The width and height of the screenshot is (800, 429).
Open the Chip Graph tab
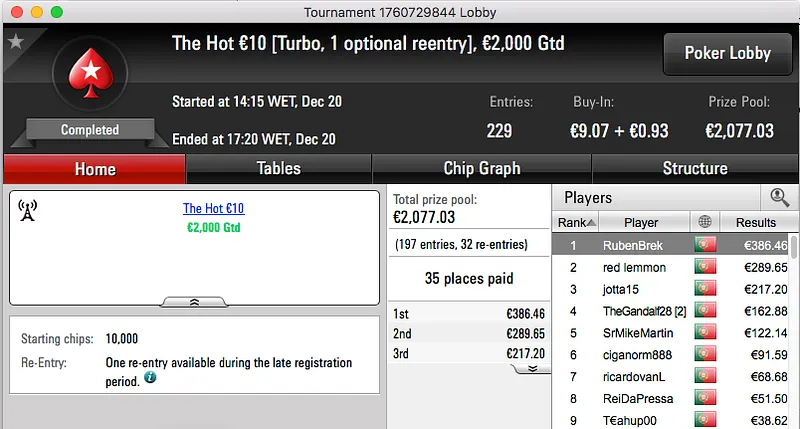(x=481, y=169)
